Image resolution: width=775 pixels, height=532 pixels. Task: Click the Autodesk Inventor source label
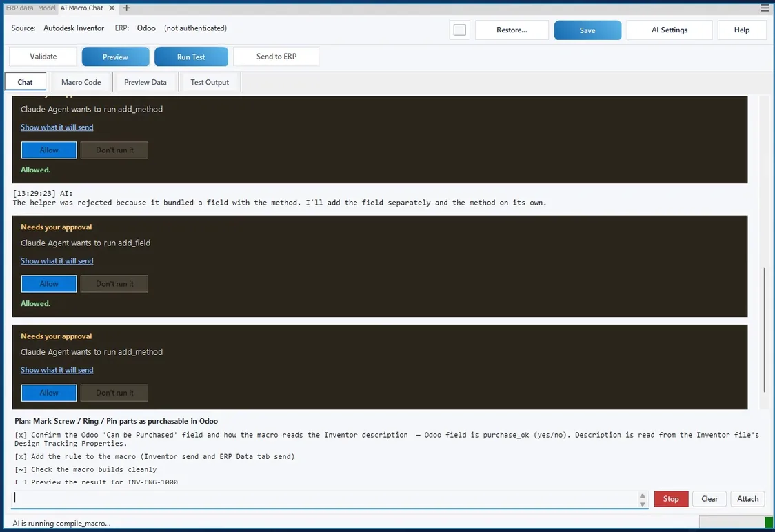coord(74,28)
